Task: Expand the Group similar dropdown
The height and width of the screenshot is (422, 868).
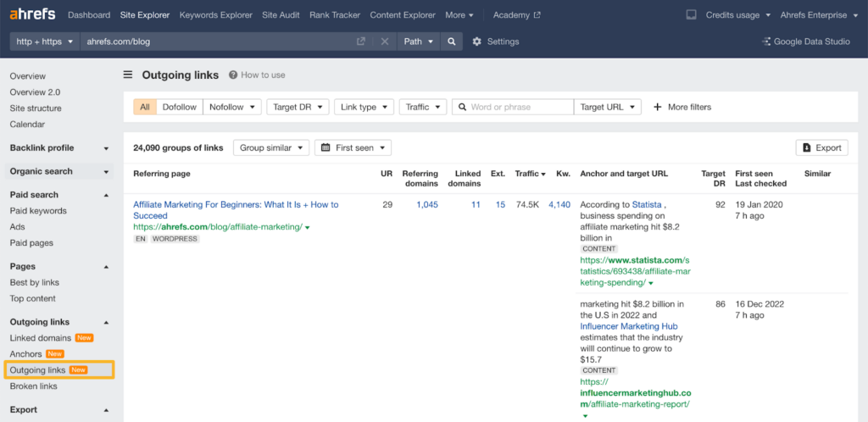Action: click(270, 147)
